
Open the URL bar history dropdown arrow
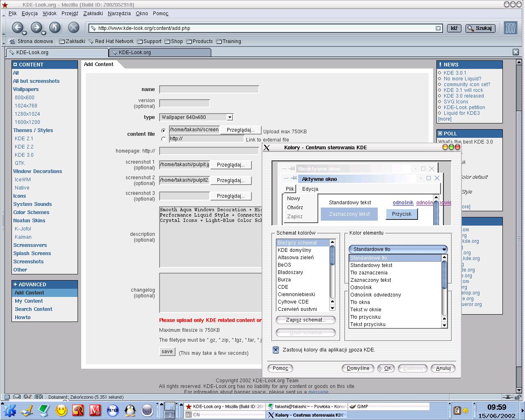coord(438,28)
